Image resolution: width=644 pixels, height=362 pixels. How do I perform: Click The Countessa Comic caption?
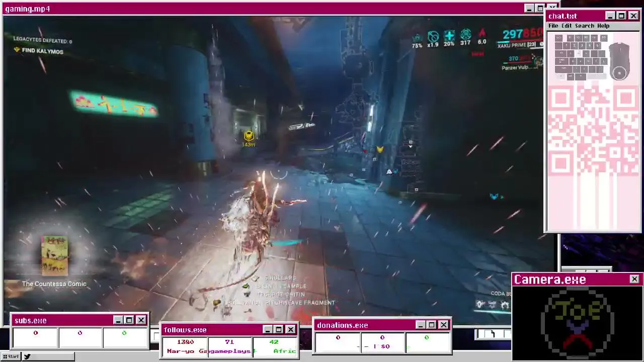pyautogui.click(x=54, y=284)
